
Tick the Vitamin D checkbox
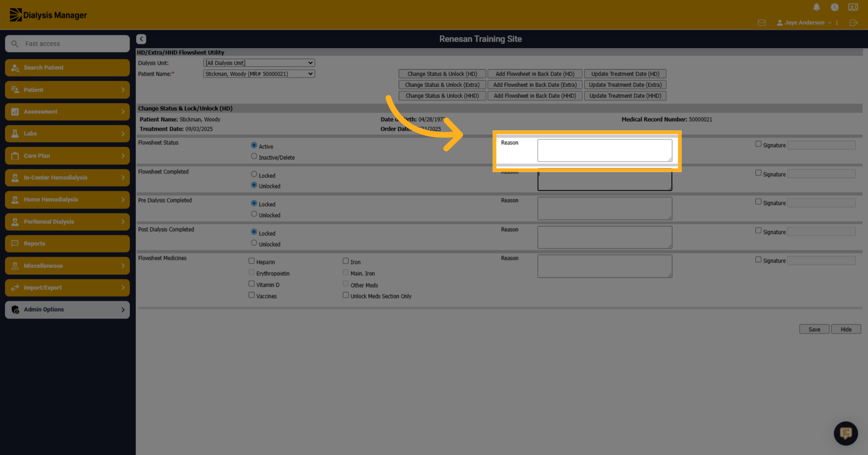coord(251,284)
